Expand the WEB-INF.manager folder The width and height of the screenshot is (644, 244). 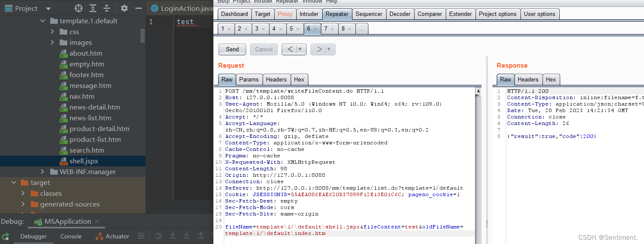(42, 172)
